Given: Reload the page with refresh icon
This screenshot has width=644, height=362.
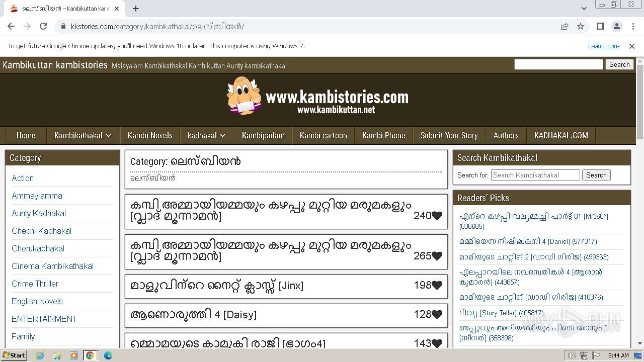Looking at the screenshot, I should 43,26.
